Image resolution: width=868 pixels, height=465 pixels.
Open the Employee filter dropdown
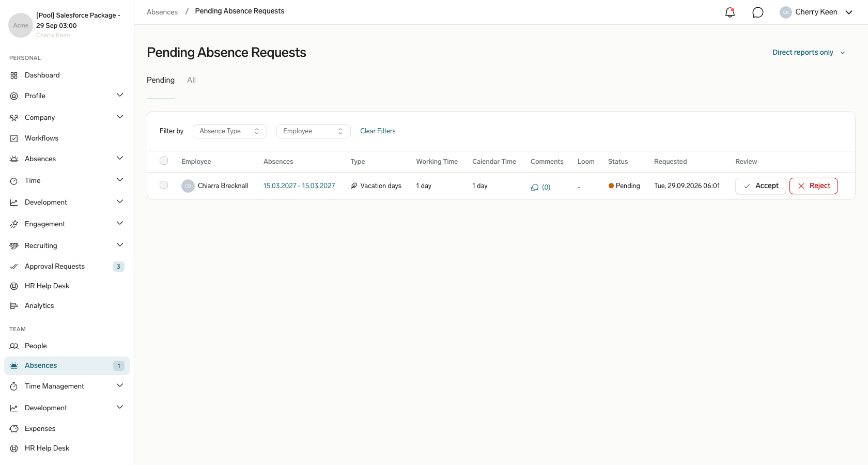(x=314, y=131)
